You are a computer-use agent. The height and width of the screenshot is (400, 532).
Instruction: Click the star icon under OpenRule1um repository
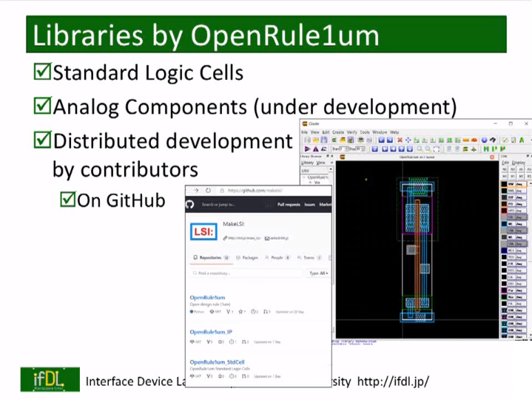pyautogui.click(x=240, y=311)
